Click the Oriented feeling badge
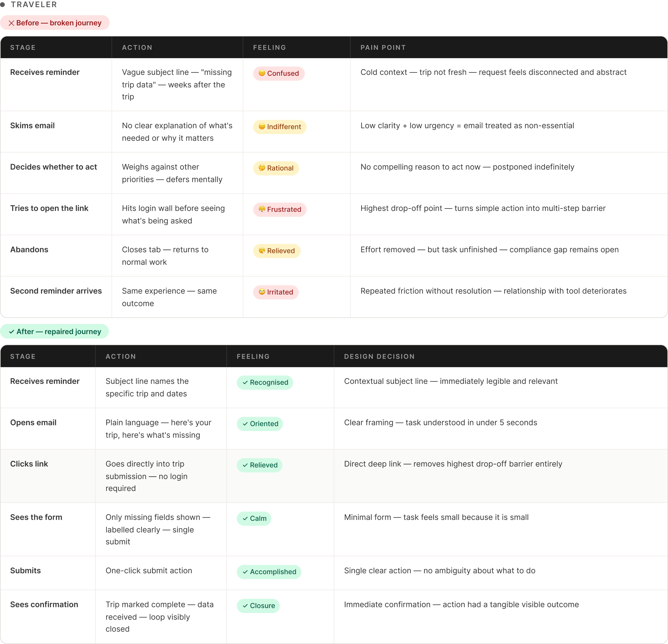The height and width of the screenshot is (644, 668). [260, 424]
